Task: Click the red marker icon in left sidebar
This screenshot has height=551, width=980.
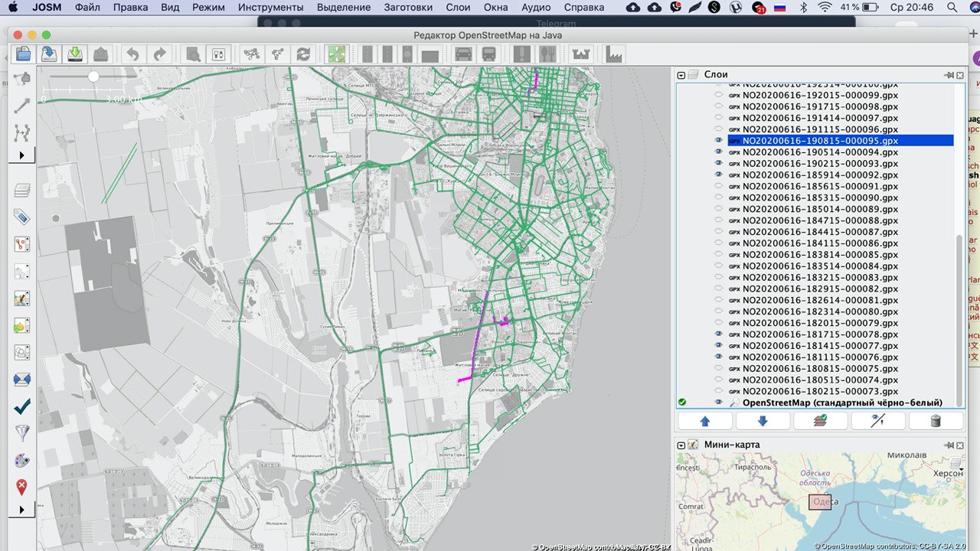Action: coord(22,487)
